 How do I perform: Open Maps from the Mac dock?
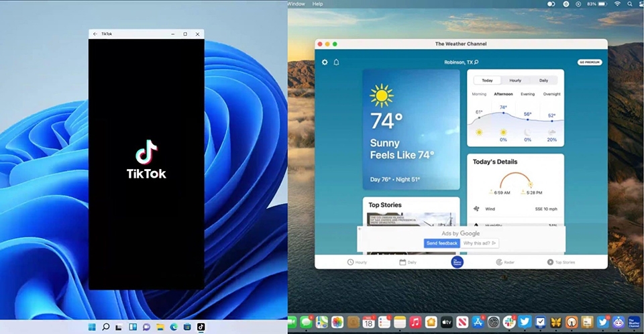321,323
